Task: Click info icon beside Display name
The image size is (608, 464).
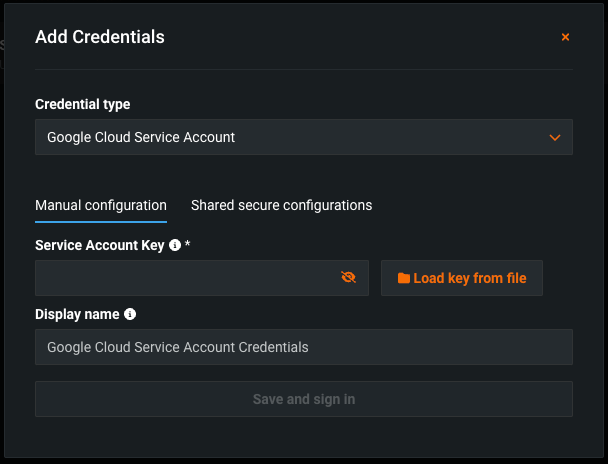Action: (x=130, y=314)
